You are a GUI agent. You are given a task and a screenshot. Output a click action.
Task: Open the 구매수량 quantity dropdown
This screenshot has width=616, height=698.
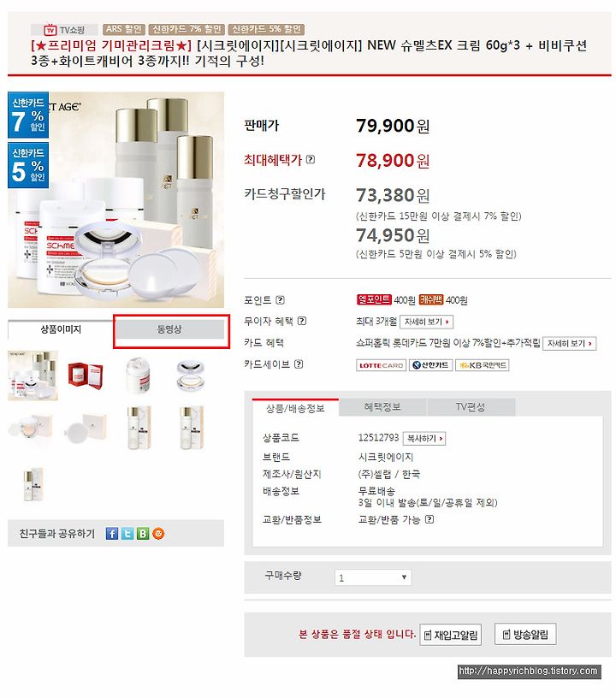click(372, 577)
